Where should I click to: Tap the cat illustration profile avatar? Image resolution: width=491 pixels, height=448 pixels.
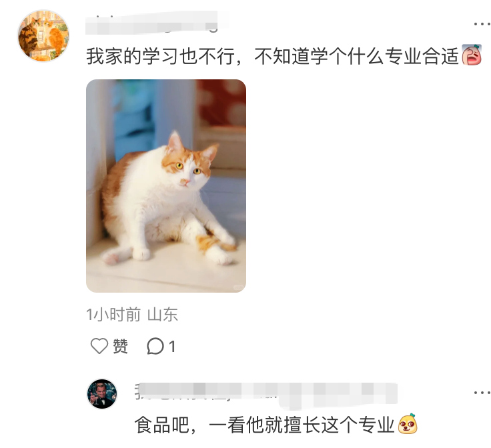43,35
